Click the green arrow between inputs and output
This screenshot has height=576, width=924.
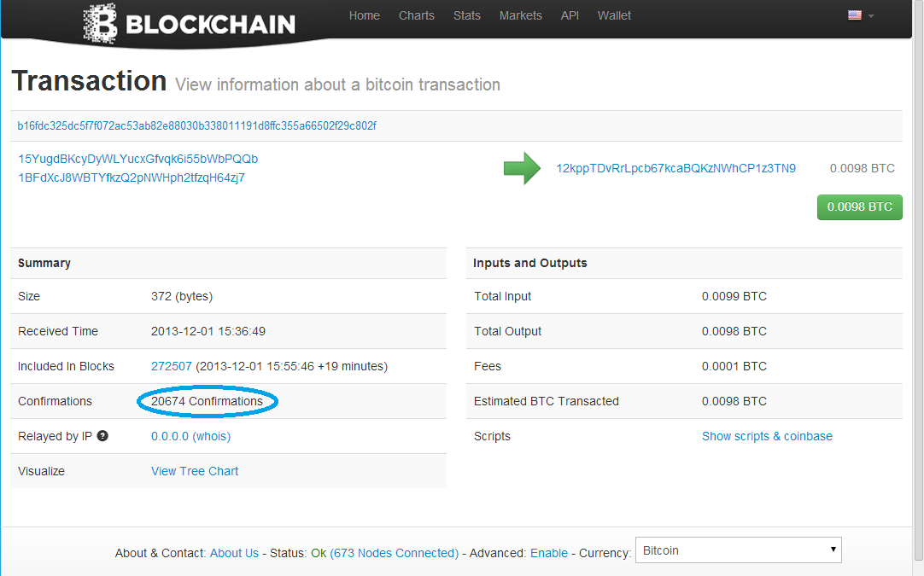522,168
